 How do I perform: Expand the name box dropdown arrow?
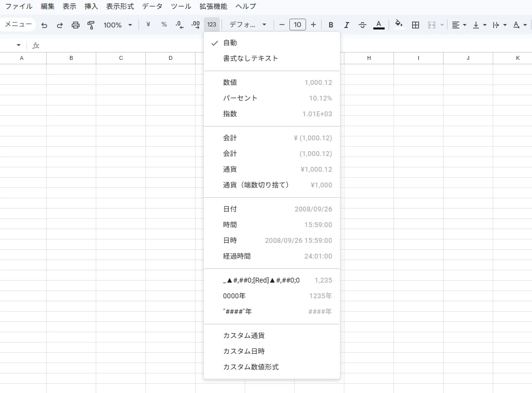click(19, 45)
